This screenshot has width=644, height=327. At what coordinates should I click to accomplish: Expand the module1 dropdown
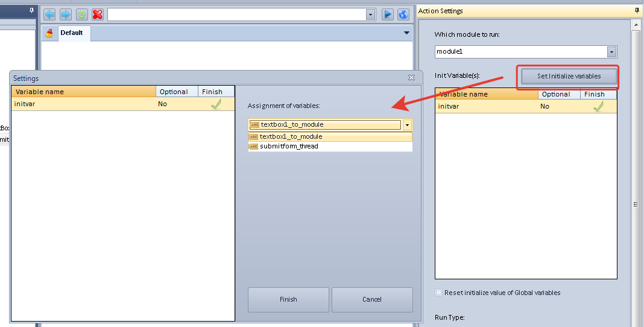(x=611, y=52)
